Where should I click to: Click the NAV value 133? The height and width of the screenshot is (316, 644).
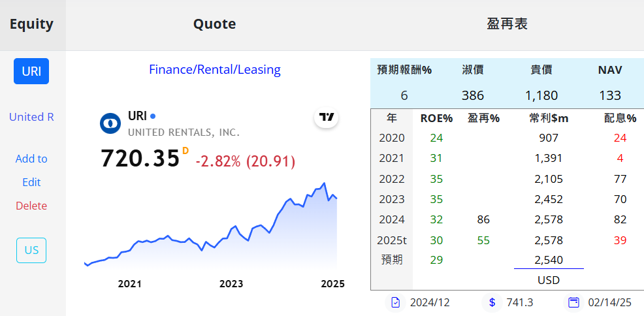[610, 95]
